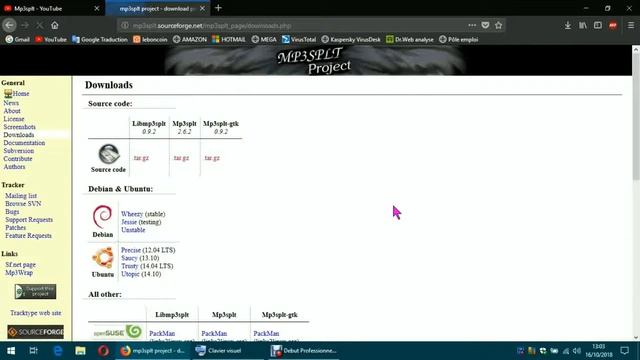This screenshot has height=360, width=640.
Task: Open the Documentation sidebar link
Action: (x=24, y=143)
